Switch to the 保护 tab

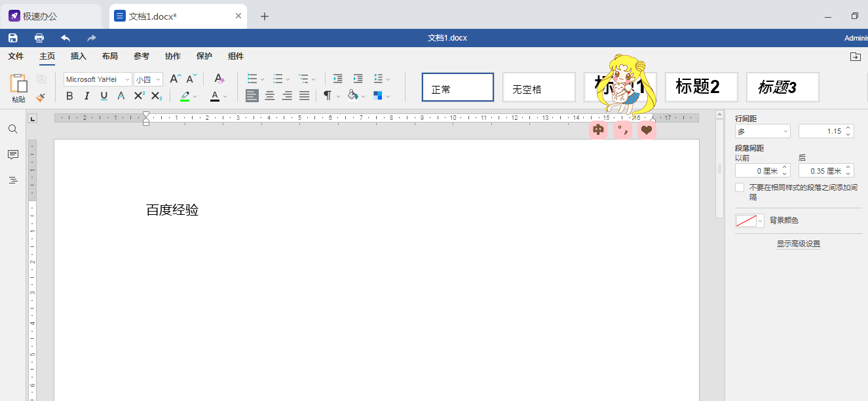[x=204, y=56]
